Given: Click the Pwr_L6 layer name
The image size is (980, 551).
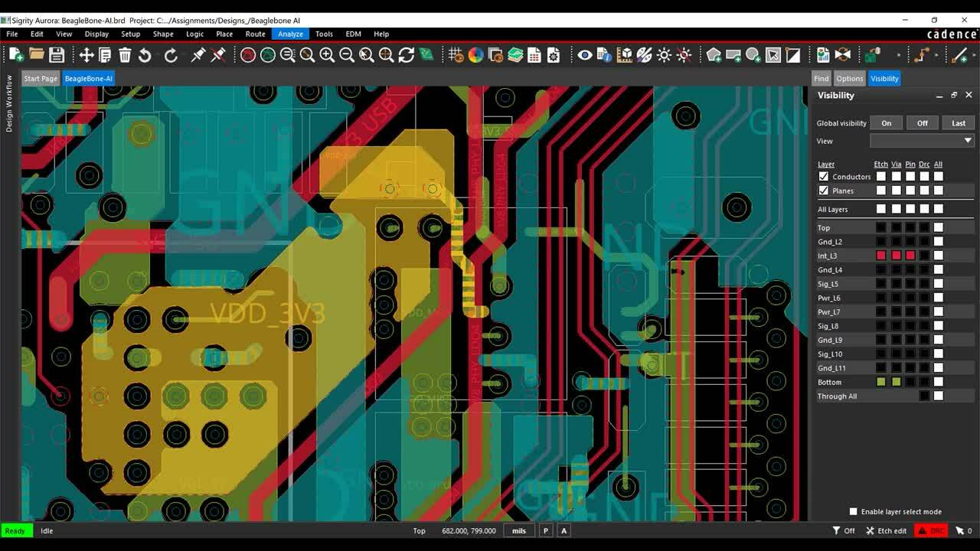Looking at the screenshot, I should click(828, 298).
